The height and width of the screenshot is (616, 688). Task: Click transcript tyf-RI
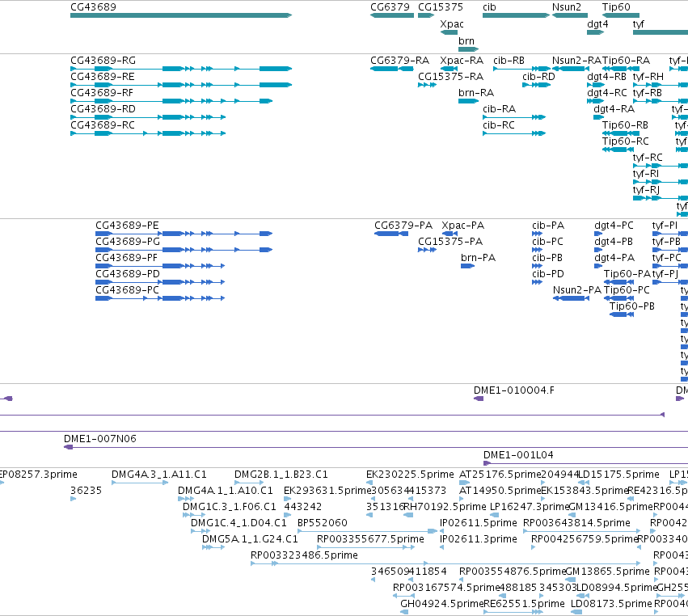[661, 182]
